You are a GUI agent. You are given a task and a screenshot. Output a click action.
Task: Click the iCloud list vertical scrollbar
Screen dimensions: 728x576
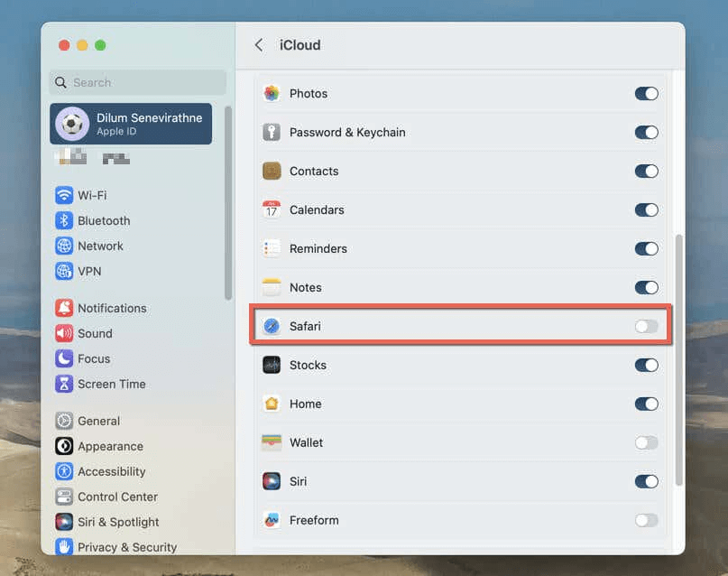(678, 361)
